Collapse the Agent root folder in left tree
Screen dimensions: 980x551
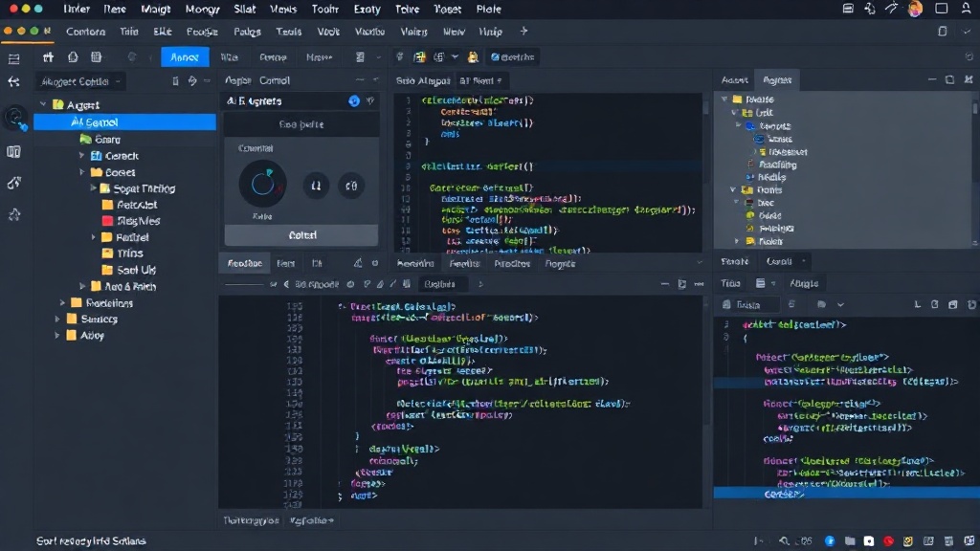point(43,105)
